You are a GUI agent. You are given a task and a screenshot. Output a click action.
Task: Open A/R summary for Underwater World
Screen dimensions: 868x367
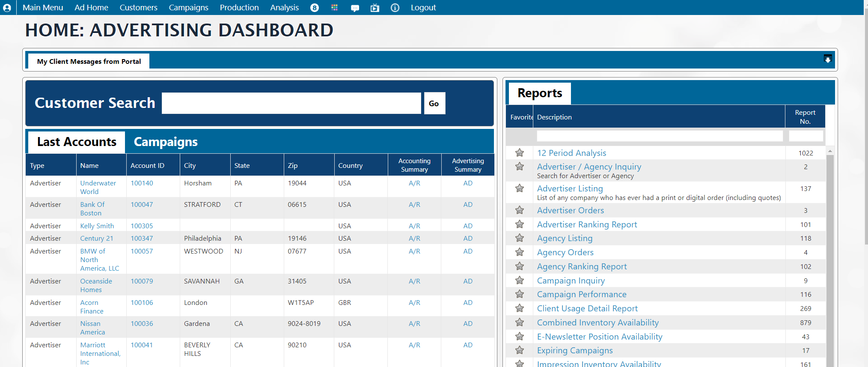[x=414, y=183]
